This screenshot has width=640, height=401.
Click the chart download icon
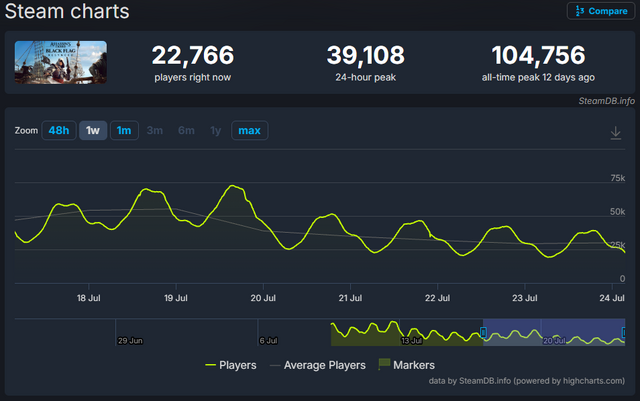(616, 133)
